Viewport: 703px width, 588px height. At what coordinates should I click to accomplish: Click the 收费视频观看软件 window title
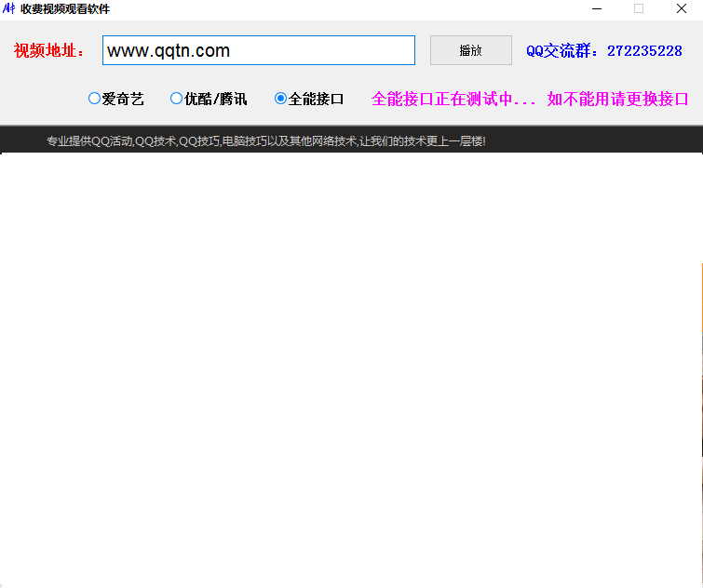65,9
